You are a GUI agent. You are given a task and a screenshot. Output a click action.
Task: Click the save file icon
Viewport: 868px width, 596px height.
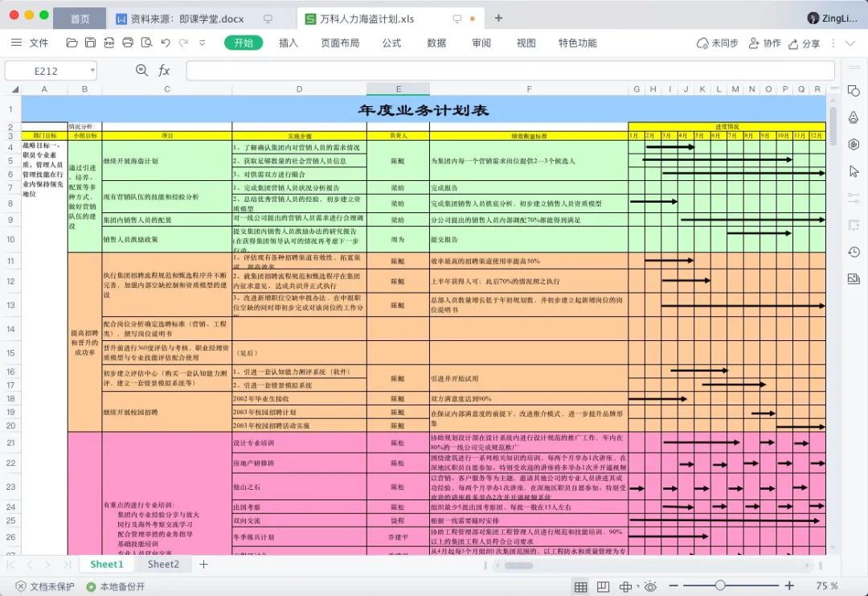coord(90,43)
